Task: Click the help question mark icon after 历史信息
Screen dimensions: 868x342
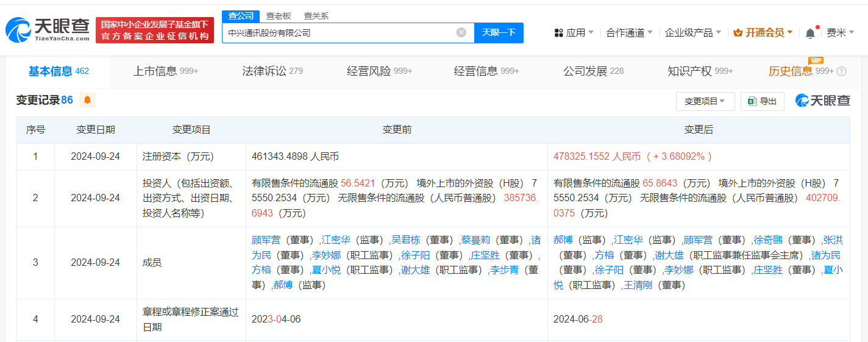Action: (x=842, y=71)
